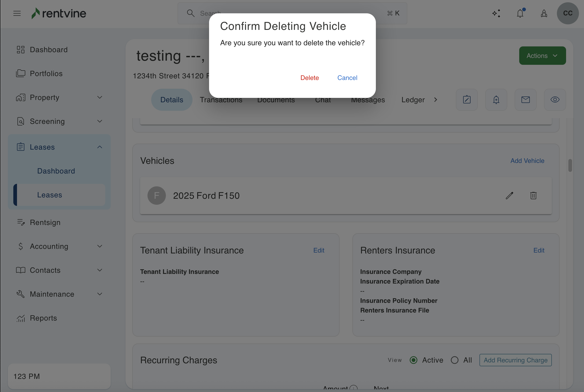
Task: Collapse the Leases sidebar section
Action: [100, 147]
